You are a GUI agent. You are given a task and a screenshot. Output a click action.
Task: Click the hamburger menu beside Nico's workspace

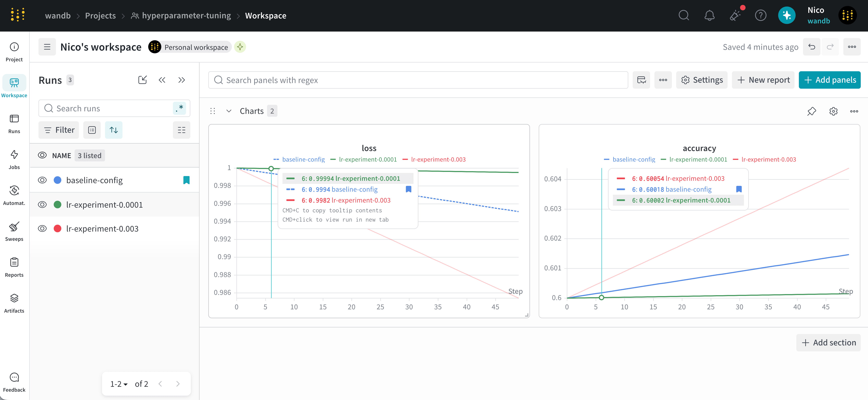[47, 47]
